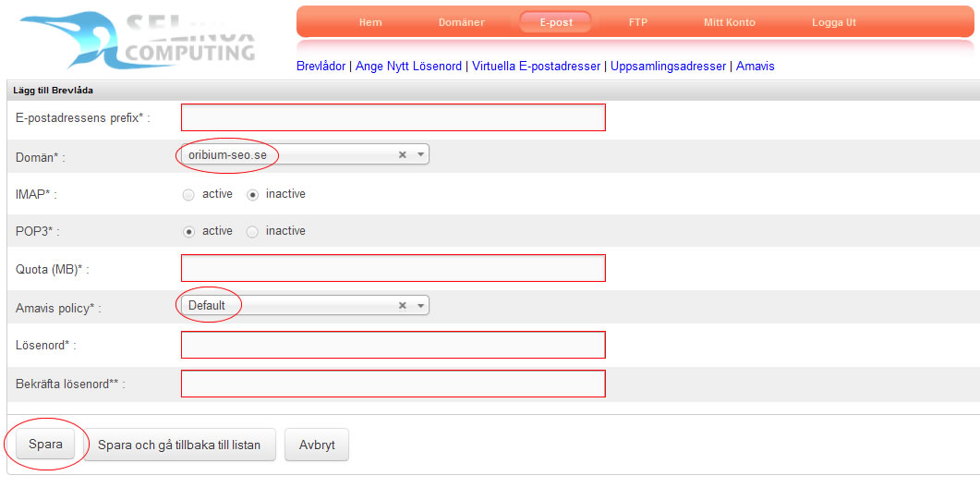Click Logga Ut in the menu
980x488 pixels.
(x=834, y=22)
